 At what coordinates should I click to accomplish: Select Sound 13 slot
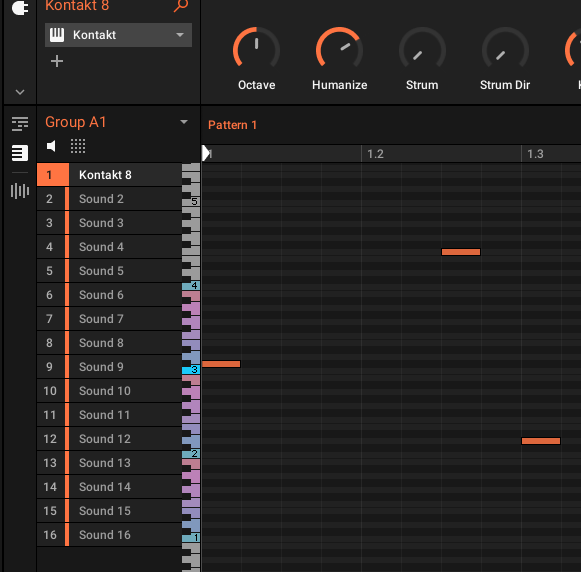(x=109, y=463)
